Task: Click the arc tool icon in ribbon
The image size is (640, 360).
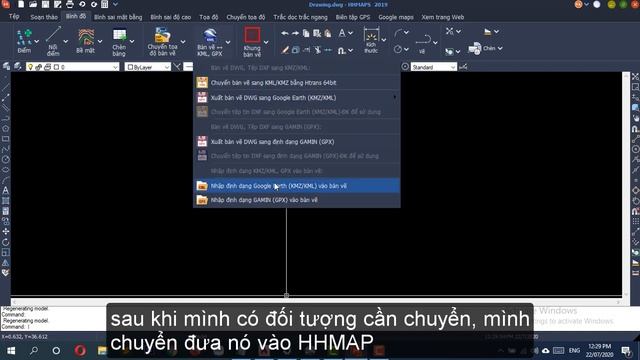Action: (398, 33)
